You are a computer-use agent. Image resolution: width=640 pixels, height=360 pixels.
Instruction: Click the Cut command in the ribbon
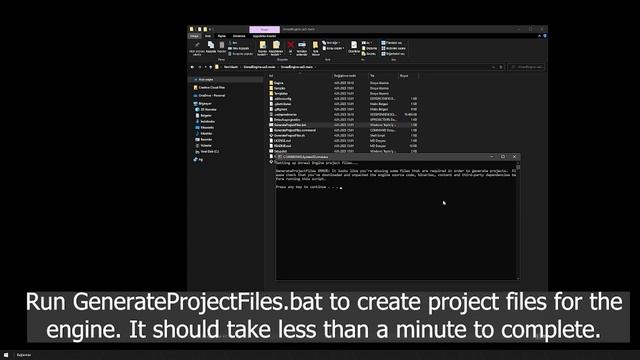(x=233, y=43)
